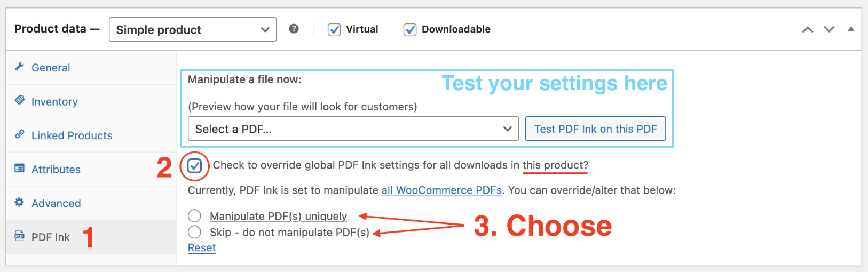Click the product type help question icon
Viewport: 868px width, 272px height.
294,29
